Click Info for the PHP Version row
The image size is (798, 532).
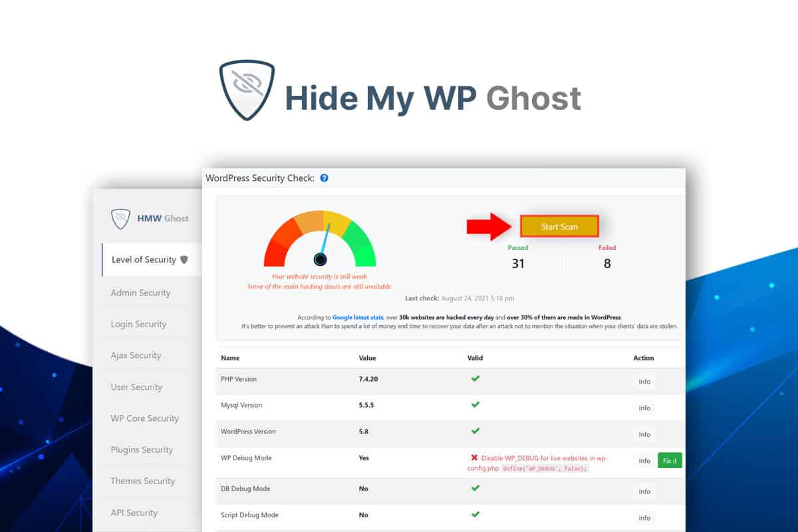(644, 381)
